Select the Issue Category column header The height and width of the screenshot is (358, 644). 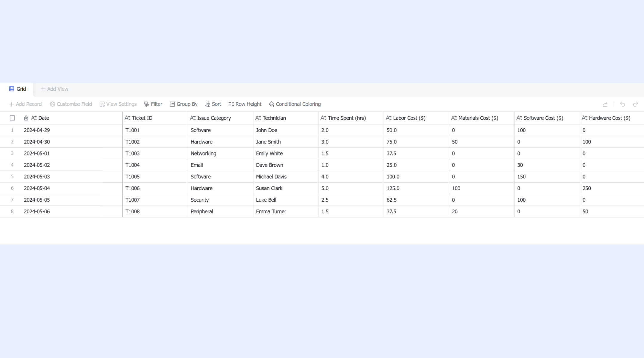pyautogui.click(x=221, y=118)
